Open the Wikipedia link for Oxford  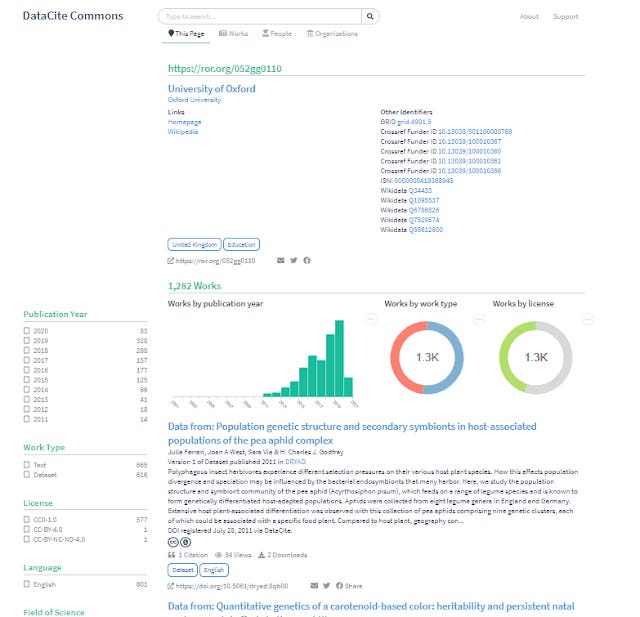[x=183, y=131]
